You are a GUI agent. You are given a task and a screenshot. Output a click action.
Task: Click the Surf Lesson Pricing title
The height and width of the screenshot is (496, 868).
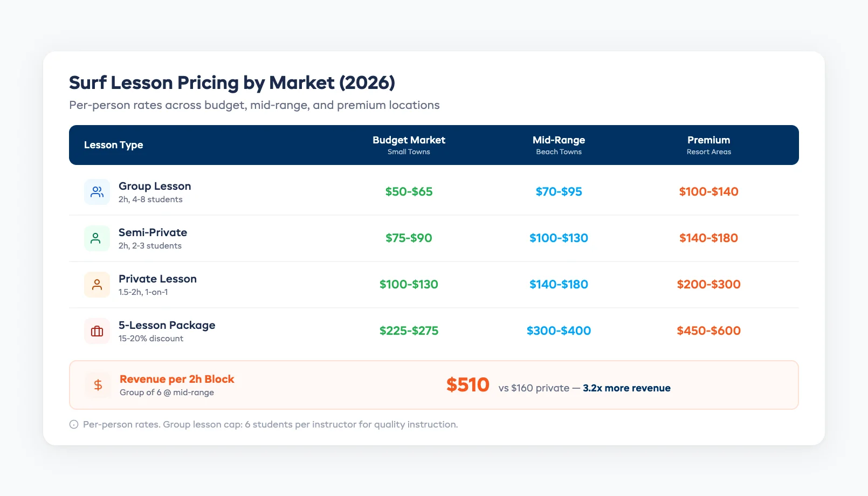click(x=232, y=82)
